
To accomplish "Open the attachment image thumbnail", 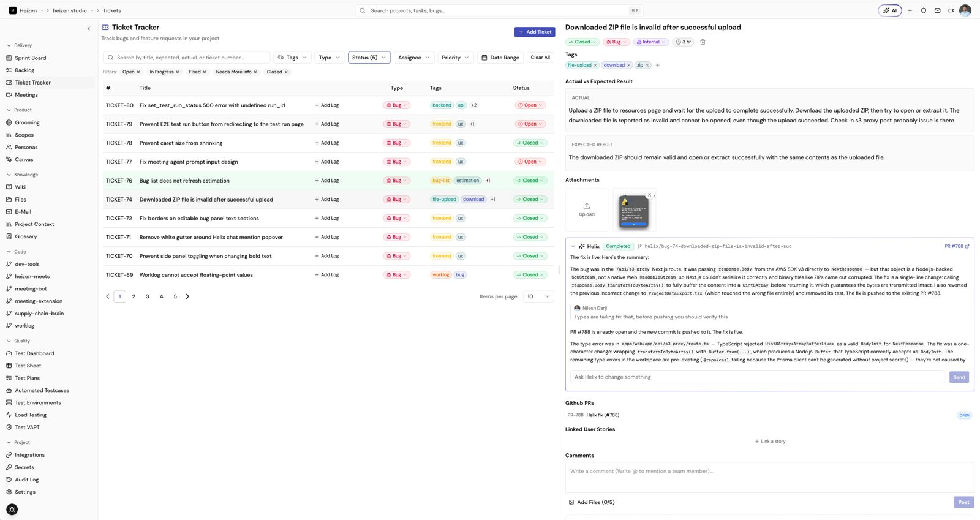I will point(634,211).
